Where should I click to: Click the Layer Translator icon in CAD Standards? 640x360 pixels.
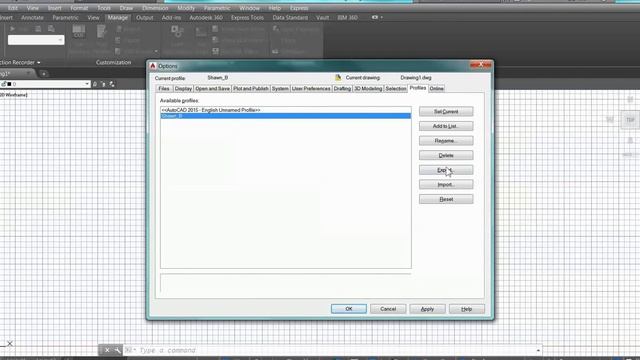pyautogui.click(x=276, y=29)
